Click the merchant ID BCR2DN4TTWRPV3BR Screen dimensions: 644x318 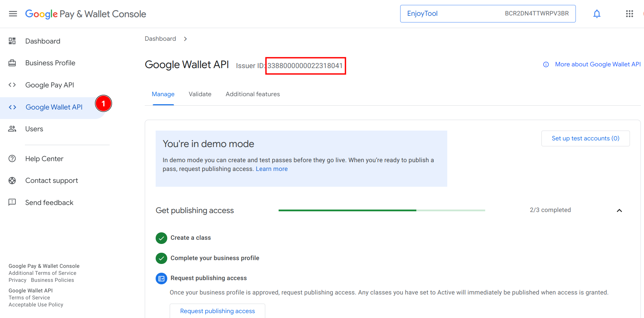click(x=536, y=13)
